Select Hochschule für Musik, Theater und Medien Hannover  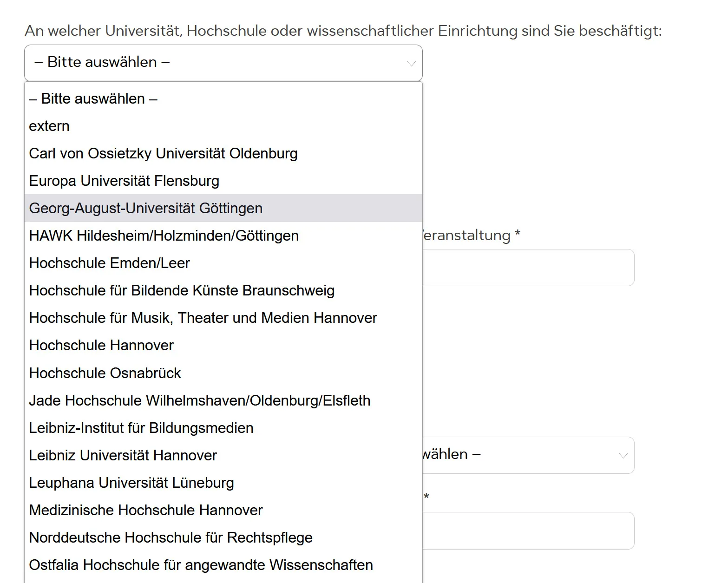click(x=223, y=318)
